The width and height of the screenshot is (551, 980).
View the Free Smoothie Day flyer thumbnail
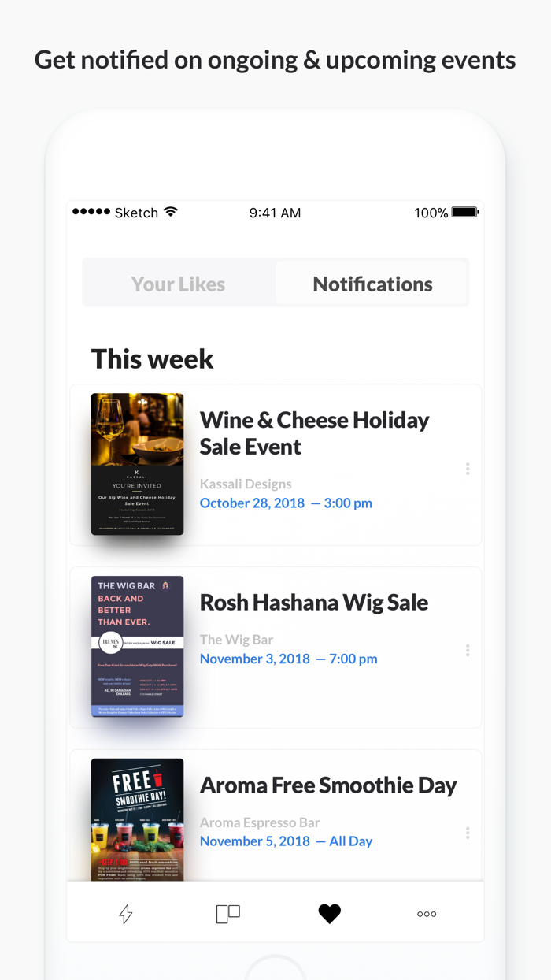point(137,819)
